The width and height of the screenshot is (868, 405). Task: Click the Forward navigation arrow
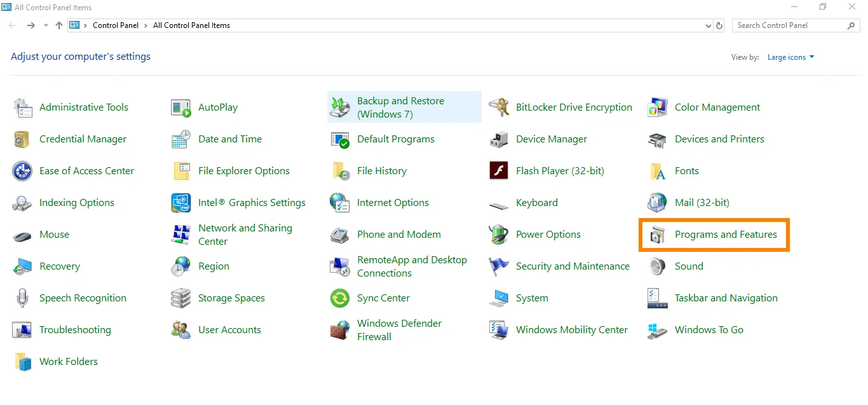(31, 25)
